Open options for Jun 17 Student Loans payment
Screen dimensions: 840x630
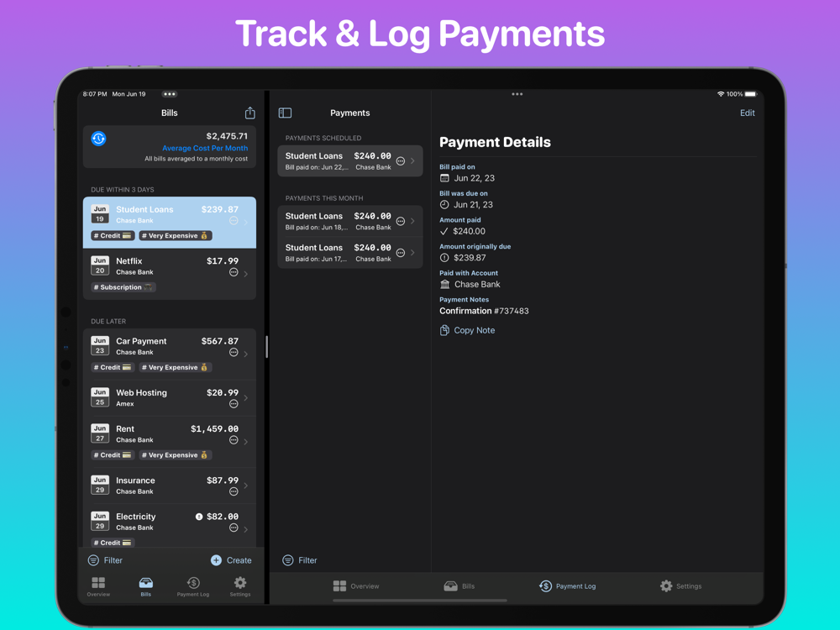click(401, 253)
